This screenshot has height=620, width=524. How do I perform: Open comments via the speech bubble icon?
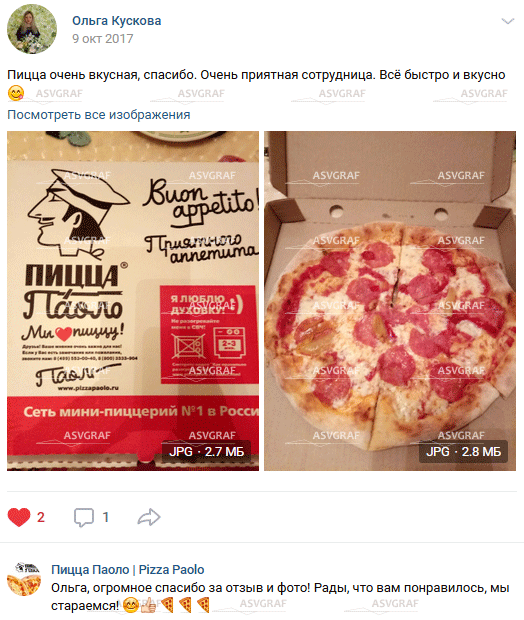(83, 517)
